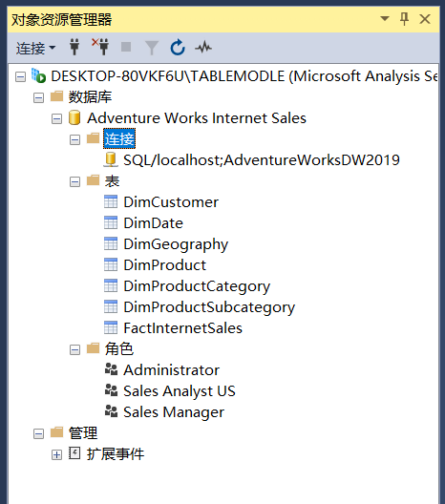Collapse the 数据库 folder node
The image size is (445, 504).
coord(38,97)
